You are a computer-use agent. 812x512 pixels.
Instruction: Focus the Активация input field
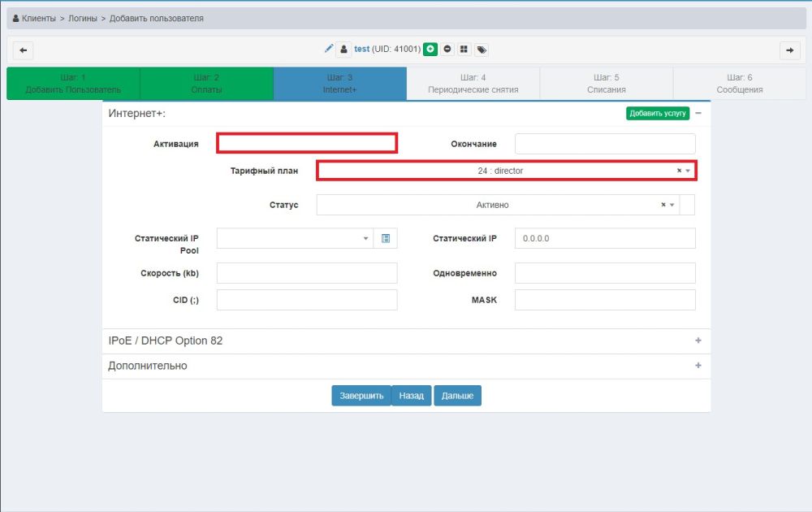coord(307,143)
